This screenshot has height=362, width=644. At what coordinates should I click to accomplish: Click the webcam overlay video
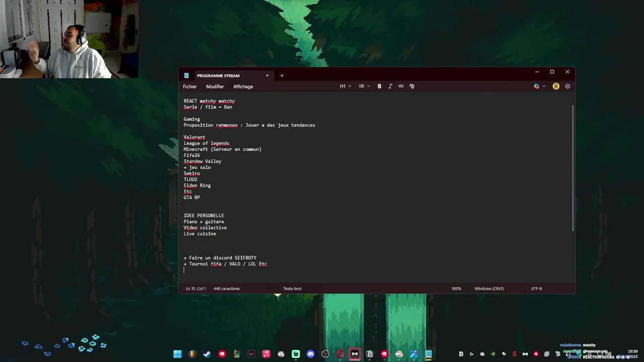(x=69, y=39)
